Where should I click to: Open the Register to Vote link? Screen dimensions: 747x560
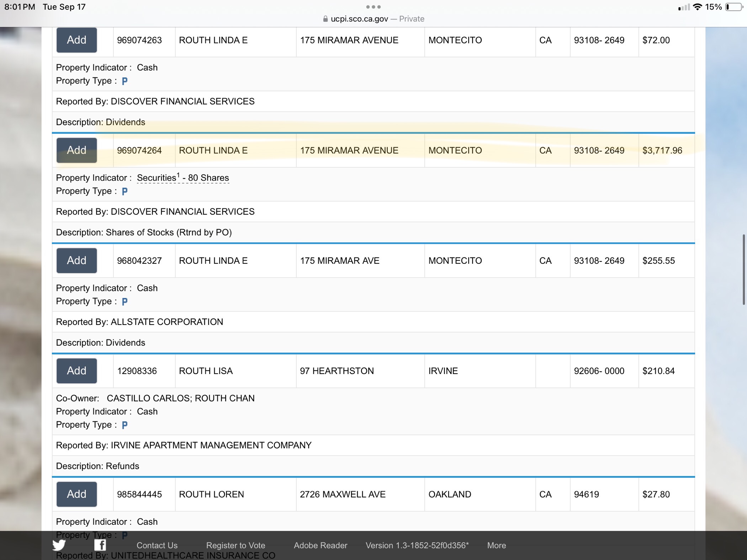coord(235,545)
